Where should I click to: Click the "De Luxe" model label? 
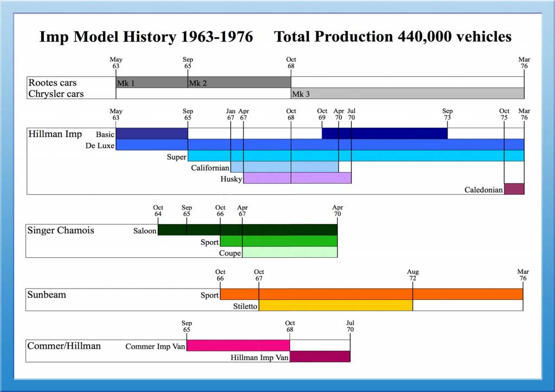click(x=100, y=146)
